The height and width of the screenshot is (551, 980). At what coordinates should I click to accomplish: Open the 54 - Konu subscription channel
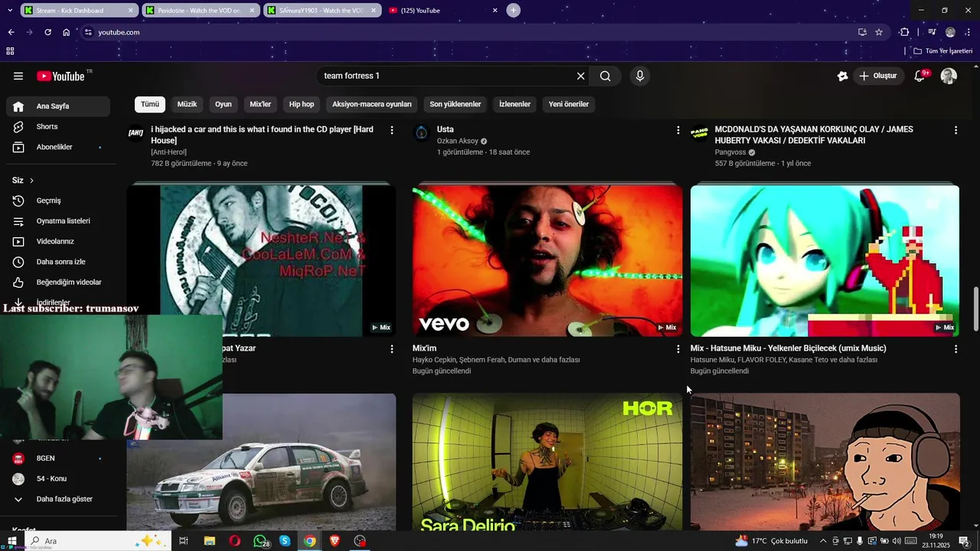(x=58, y=479)
